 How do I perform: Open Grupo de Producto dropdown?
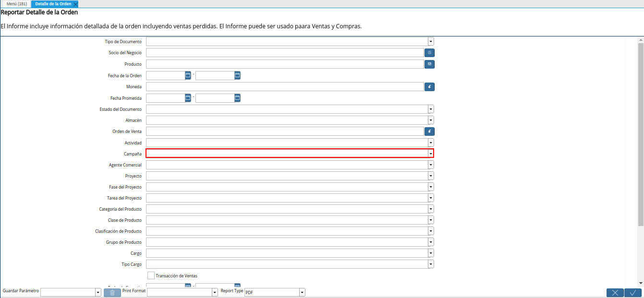tap(431, 242)
